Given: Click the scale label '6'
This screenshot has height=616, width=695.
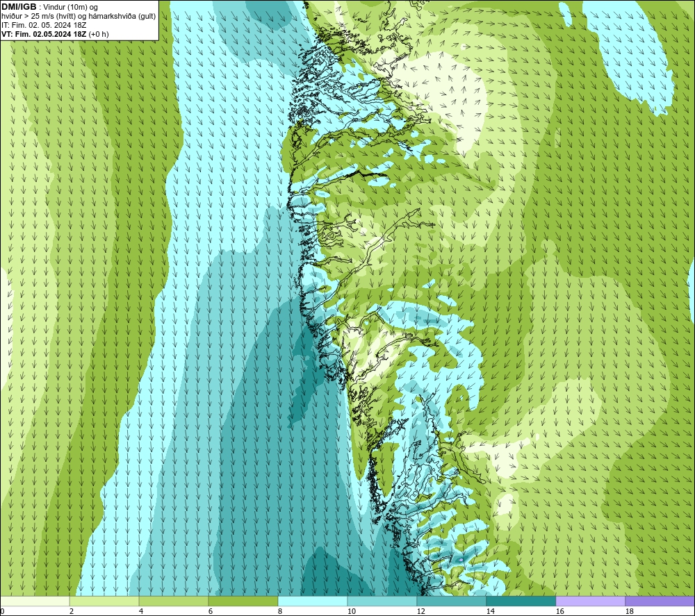Looking at the screenshot, I should coord(211,612).
